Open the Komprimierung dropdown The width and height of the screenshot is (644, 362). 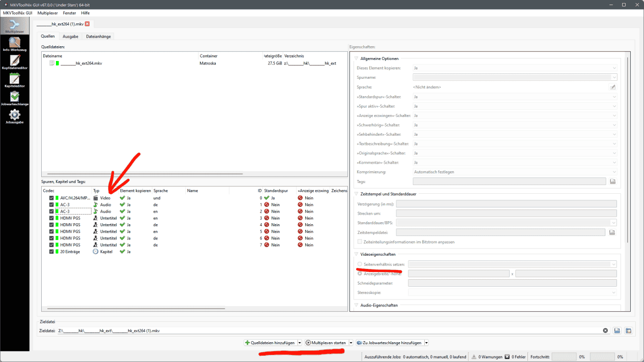pyautogui.click(x=514, y=172)
